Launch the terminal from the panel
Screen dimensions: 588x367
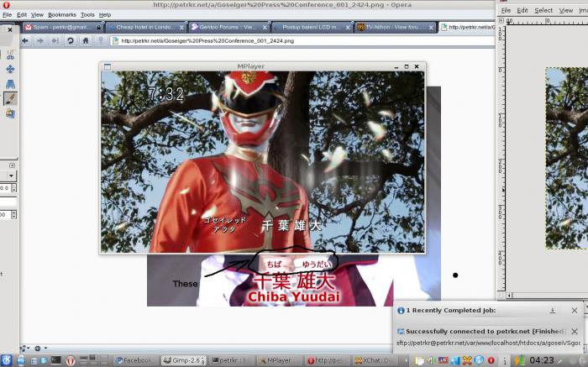coord(56,360)
